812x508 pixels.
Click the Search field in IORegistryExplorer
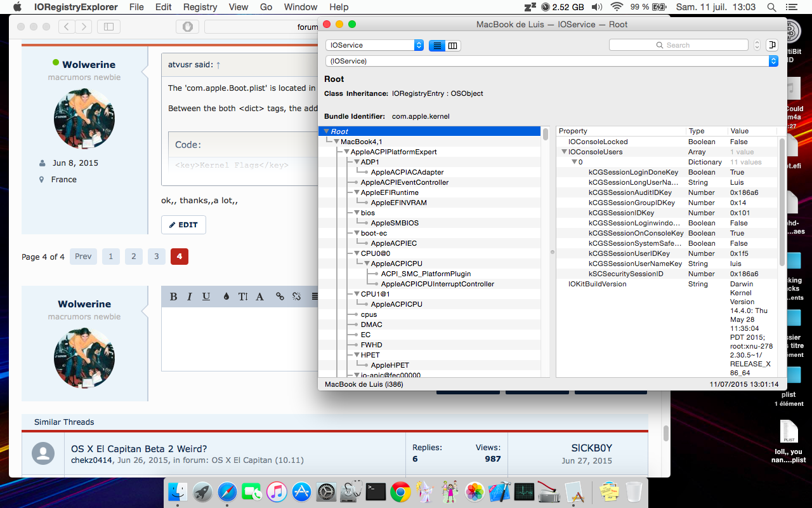(x=679, y=45)
